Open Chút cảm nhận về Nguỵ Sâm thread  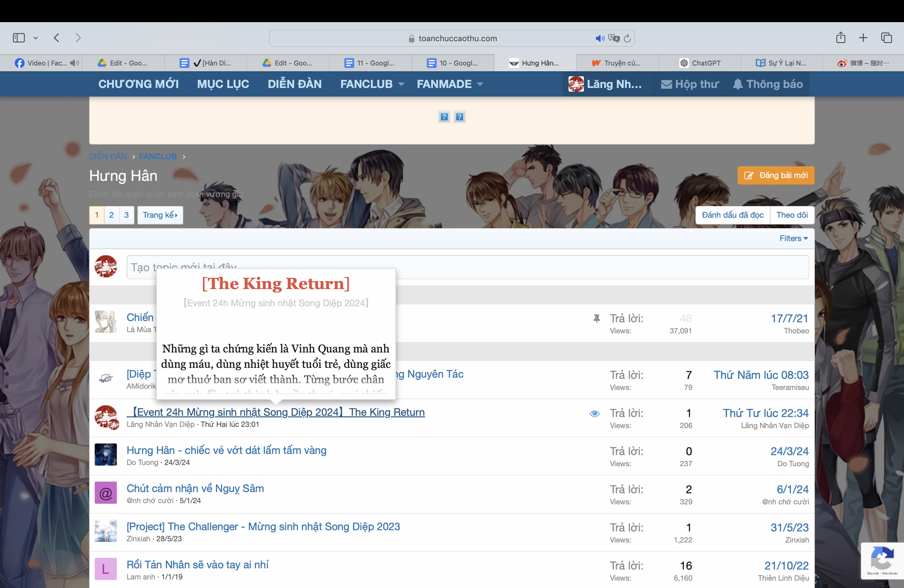pyautogui.click(x=195, y=488)
